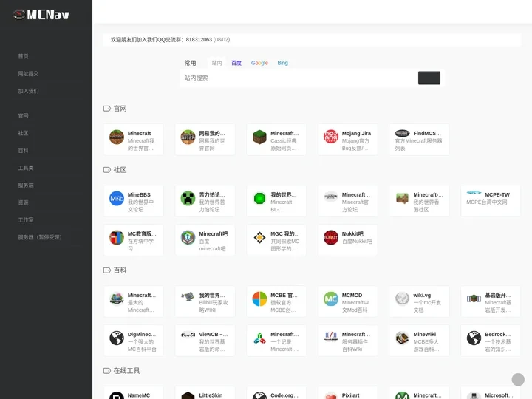Open 加入我们 in sidebar
Viewport: 532px width, 399px height.
click(28, 91)
